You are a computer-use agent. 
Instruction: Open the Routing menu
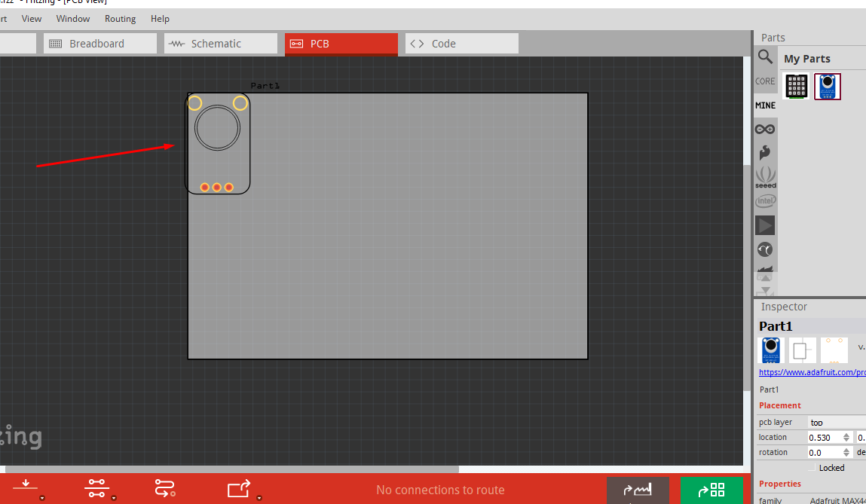click(x=120, y=18)
